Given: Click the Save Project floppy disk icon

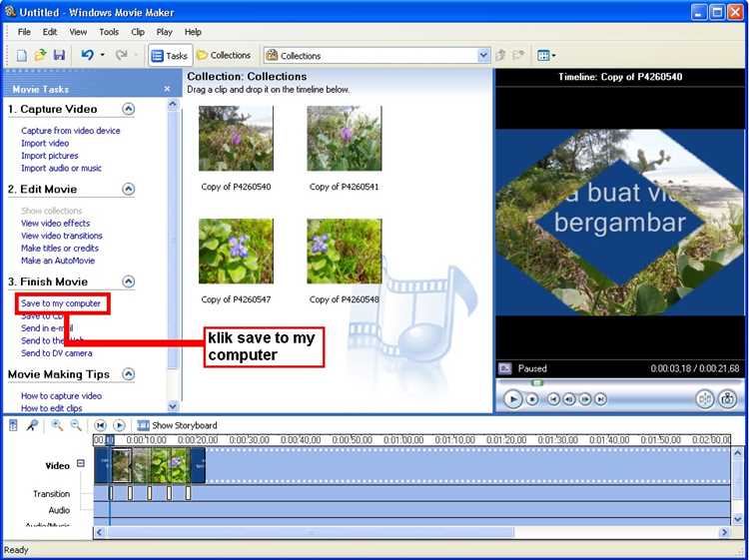Looking at the screenshot, I should (x=59, y=55).
